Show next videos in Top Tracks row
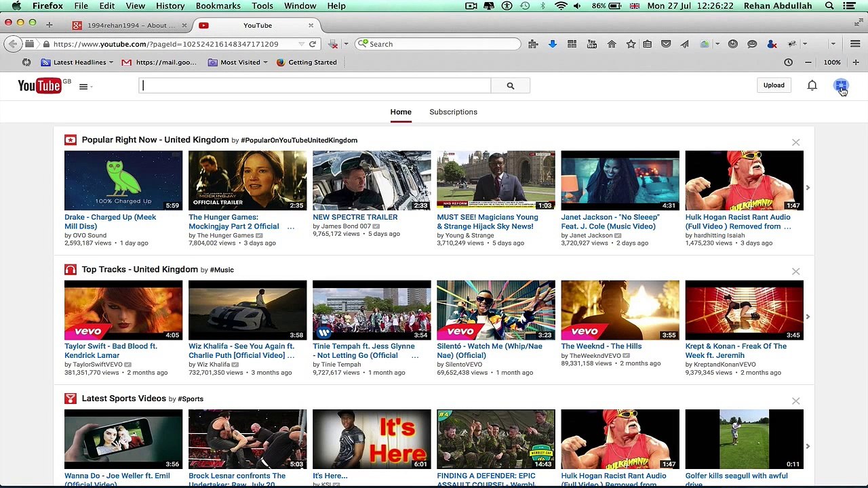This screenshot has width=868, height=488. (808, 317)
